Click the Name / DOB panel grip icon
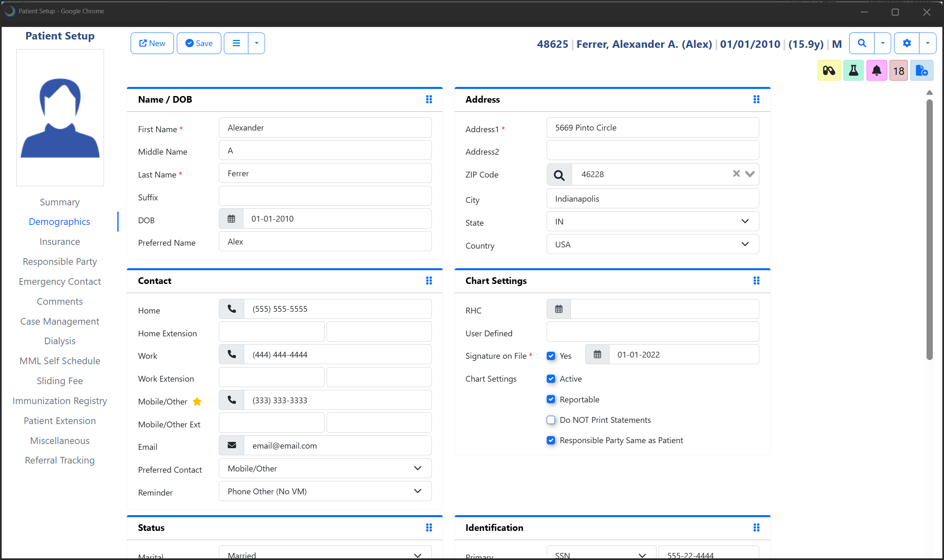The height and width of the screenshot is (560, 944). click(429, 99)
